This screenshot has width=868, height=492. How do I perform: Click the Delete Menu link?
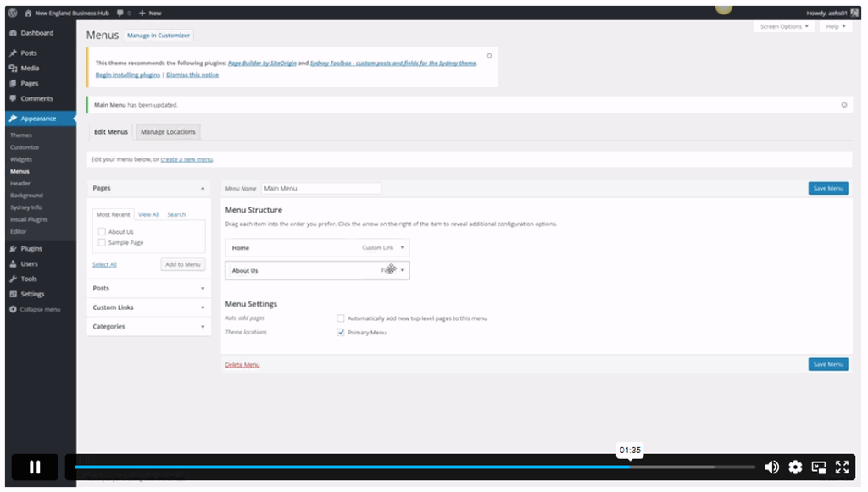click(x=242, y=365)
